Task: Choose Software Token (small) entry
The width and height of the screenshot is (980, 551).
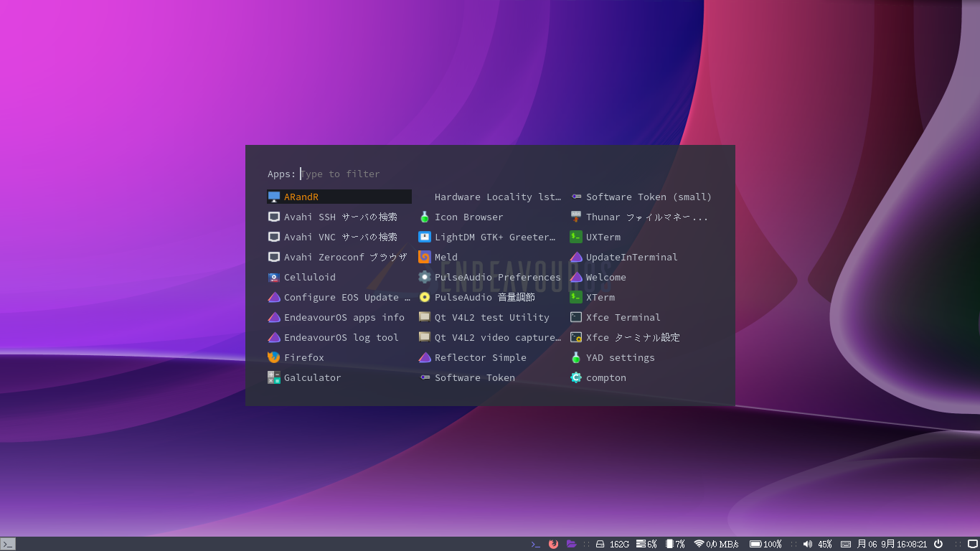Action: [642, 197]
